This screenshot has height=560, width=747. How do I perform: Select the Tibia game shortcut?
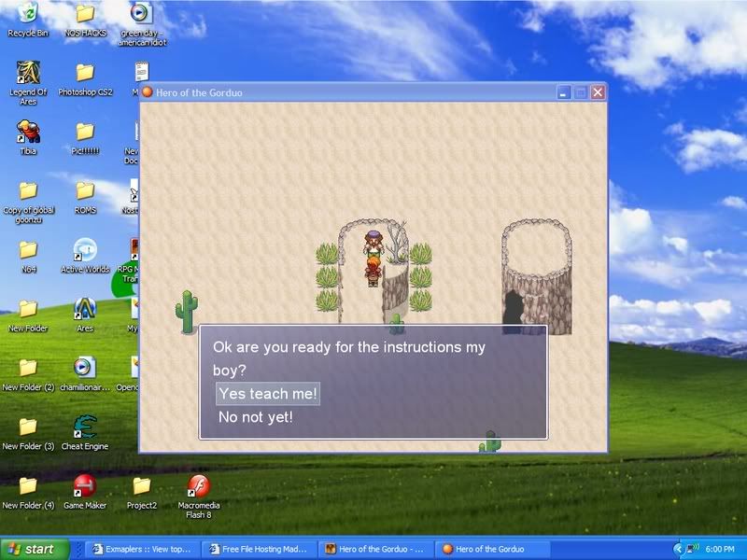pos(28,132)
